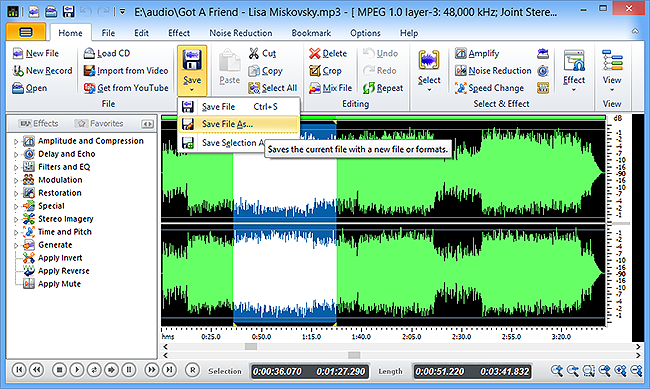
Task: Click the 1:40.0 mark on timeline ruler
Action: click(361, 337)
